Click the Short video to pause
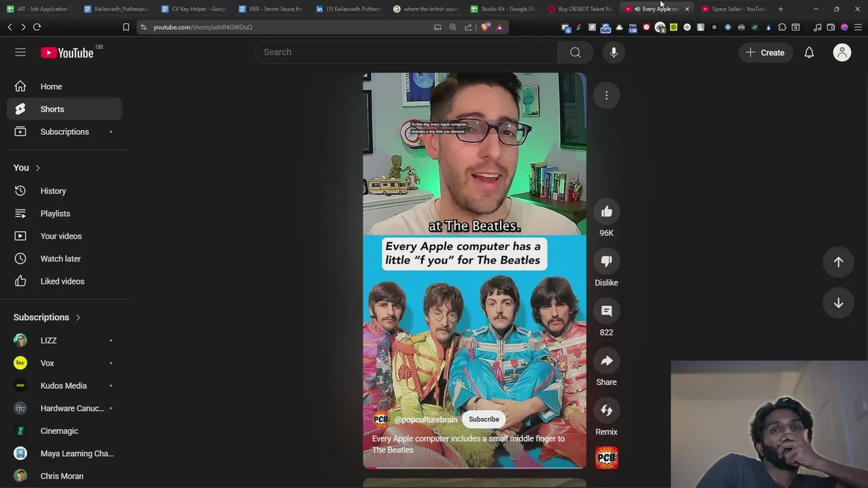The image size is (868, 488). (x=474, y=271)
